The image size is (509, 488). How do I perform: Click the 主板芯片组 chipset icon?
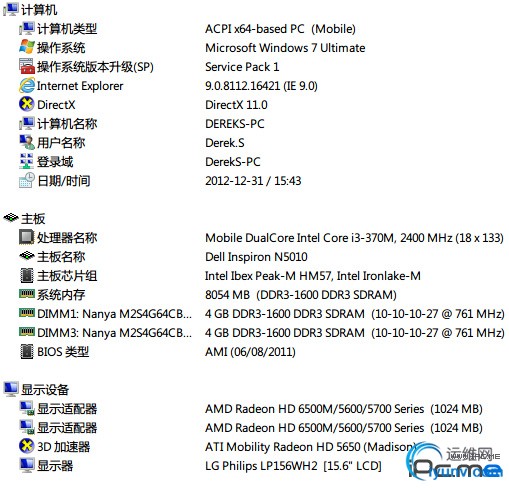click(x=27, y=275)
